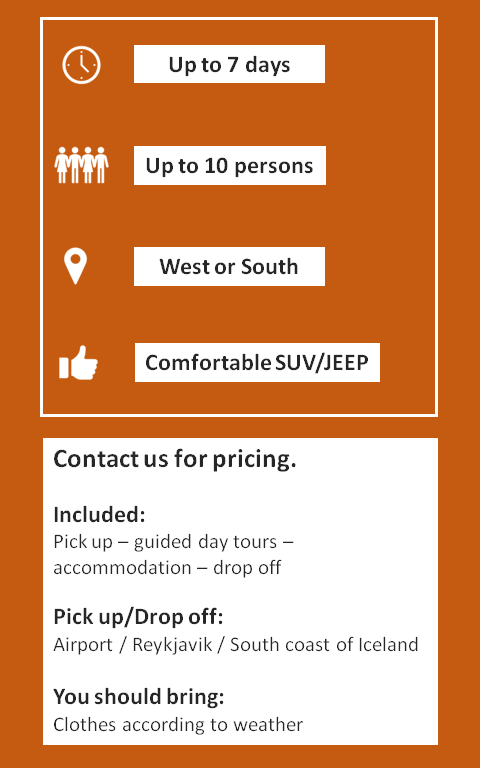Image resolution: width=480 pixels, height=768 pixels.
Task: Click the word 'Reykjavik'
Action: tap(172, 645)
